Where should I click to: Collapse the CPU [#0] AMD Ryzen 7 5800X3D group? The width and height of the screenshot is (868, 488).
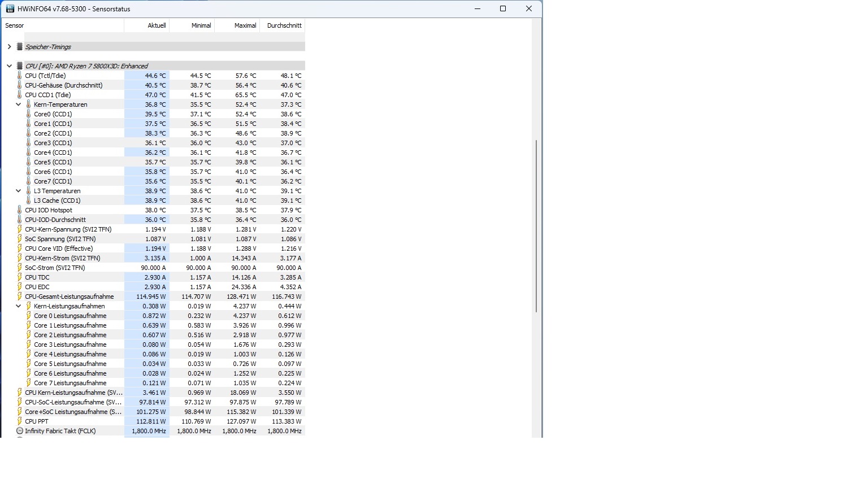point(9,66)
